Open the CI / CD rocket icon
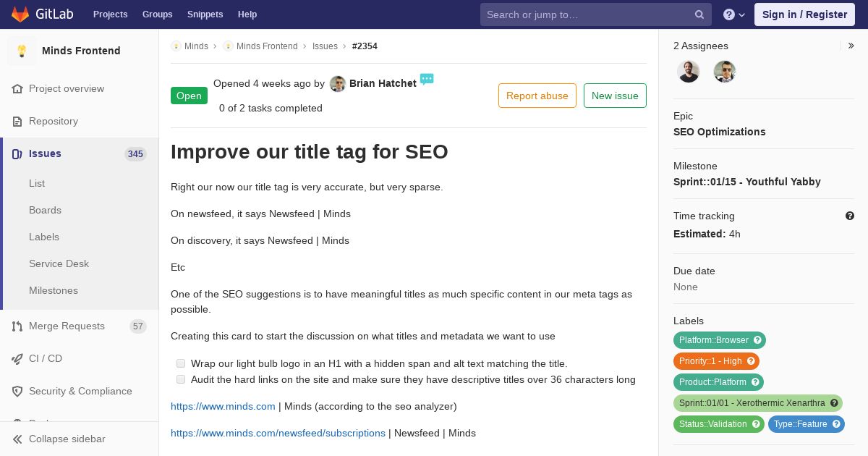The width and height of the screenshot is (868, 456). pyautogui.click(x=17, y=358)
